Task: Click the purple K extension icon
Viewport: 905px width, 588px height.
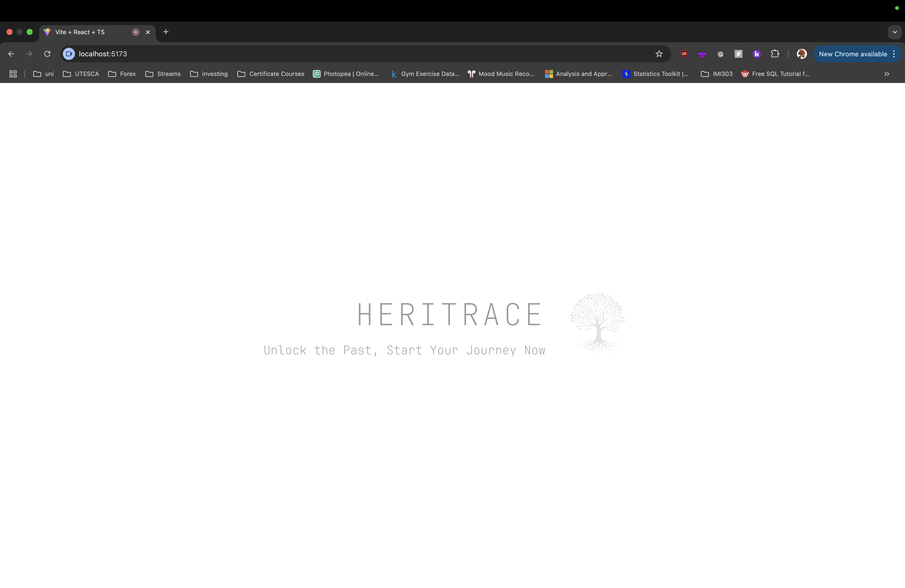Action: tap(756, 54)
